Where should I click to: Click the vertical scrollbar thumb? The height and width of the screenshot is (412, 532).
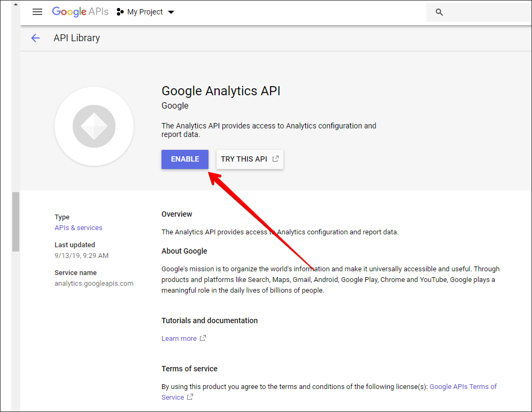click(16, 222)
